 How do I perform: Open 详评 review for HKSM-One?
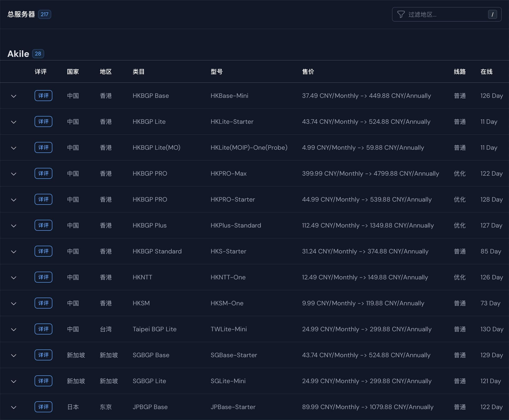(43, 303)
